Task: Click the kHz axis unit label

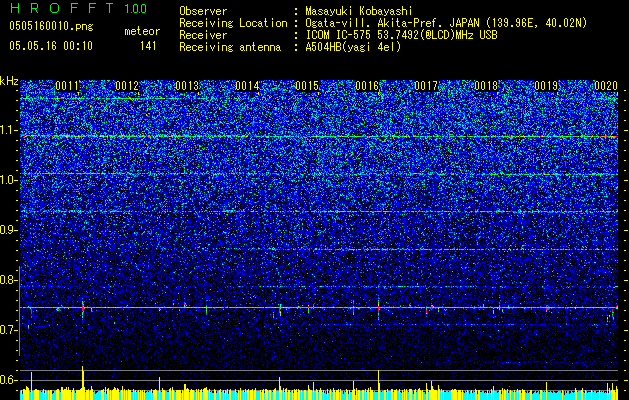Action: (9, 81)
